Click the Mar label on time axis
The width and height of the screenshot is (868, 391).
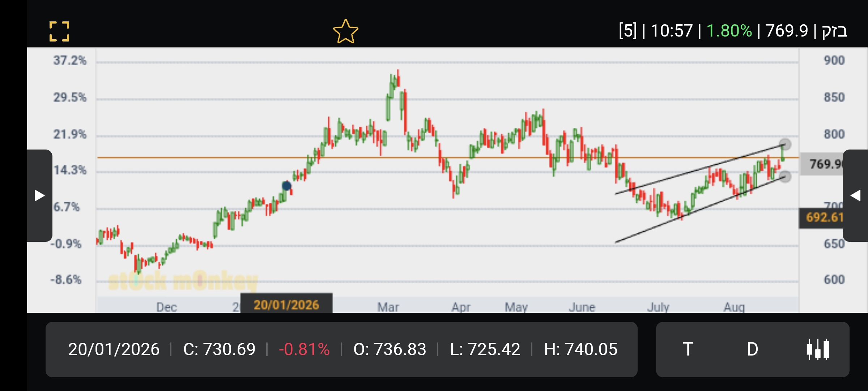click(388, 307)
